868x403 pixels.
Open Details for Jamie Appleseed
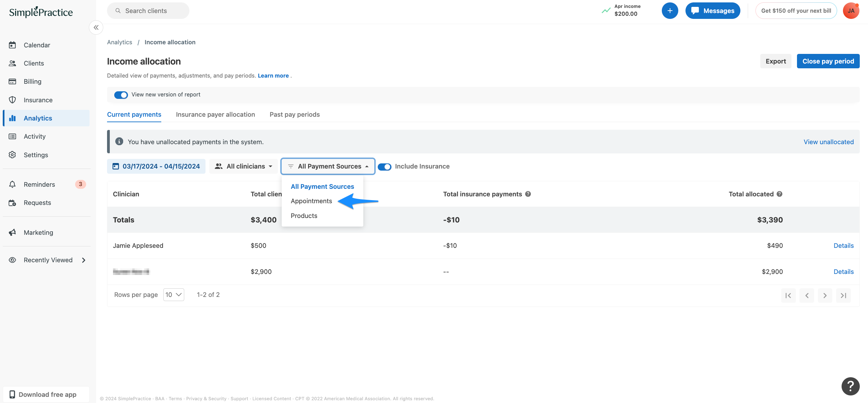point(844,245)
